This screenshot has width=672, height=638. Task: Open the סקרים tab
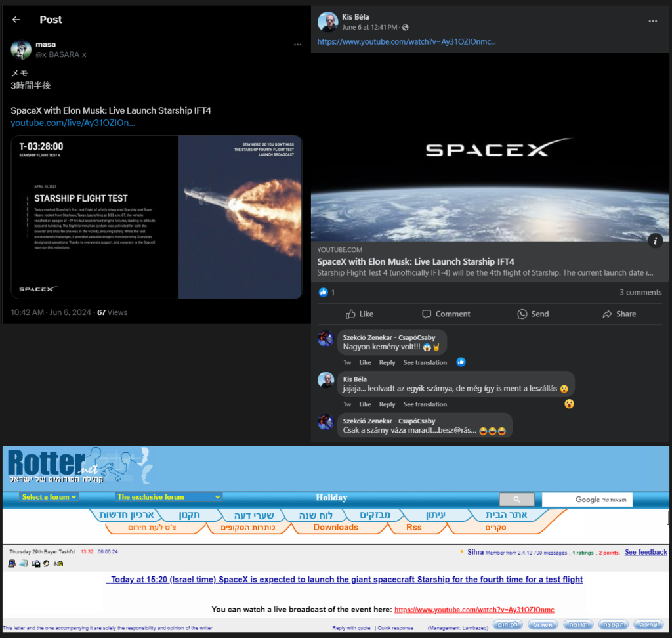496,527
